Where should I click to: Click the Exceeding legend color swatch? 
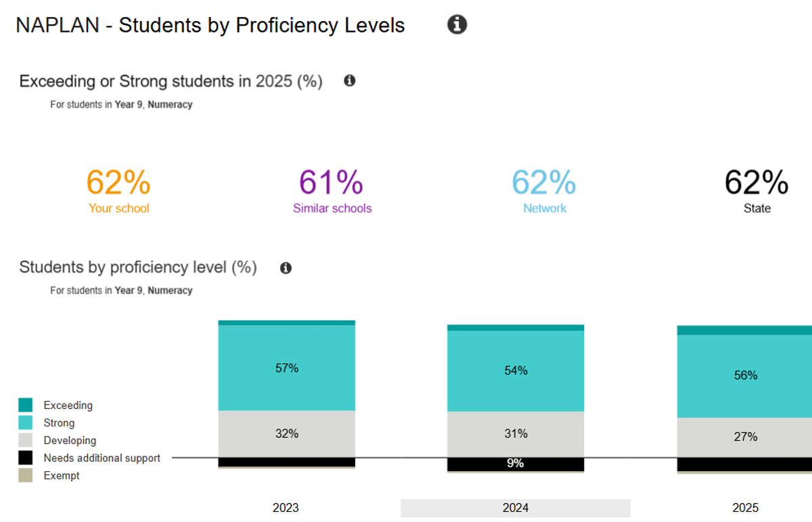tap(25, 406)
